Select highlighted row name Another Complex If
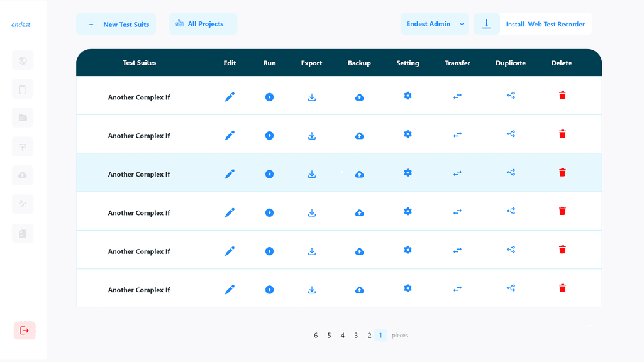 point(139,175)
